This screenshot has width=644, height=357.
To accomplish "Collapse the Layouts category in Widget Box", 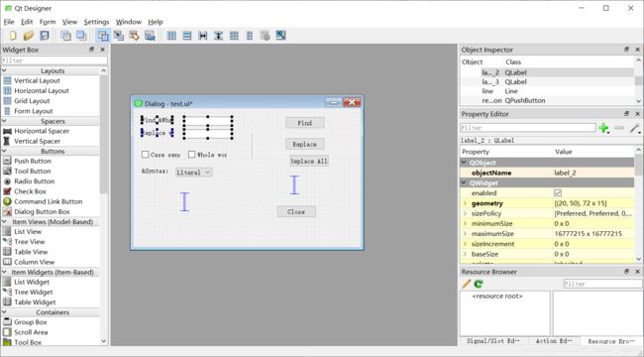I will tap(4, 70).
